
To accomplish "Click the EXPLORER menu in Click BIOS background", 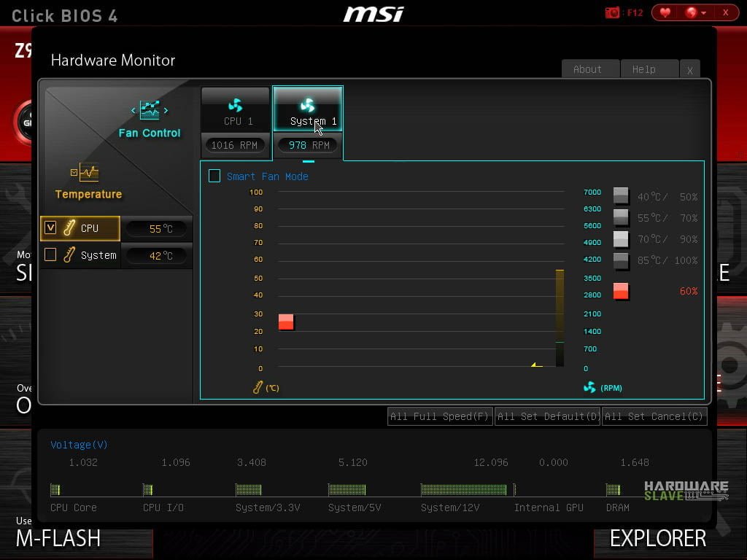I will point(658,539).
